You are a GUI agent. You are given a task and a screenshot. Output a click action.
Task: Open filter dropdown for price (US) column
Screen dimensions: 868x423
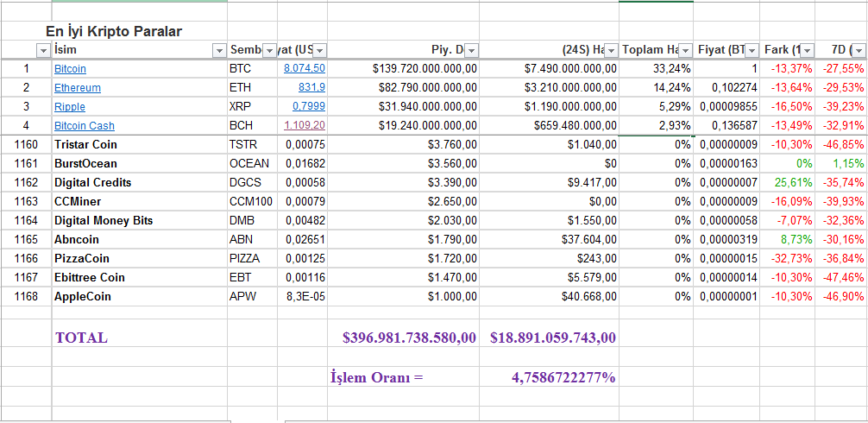point(319,51)
